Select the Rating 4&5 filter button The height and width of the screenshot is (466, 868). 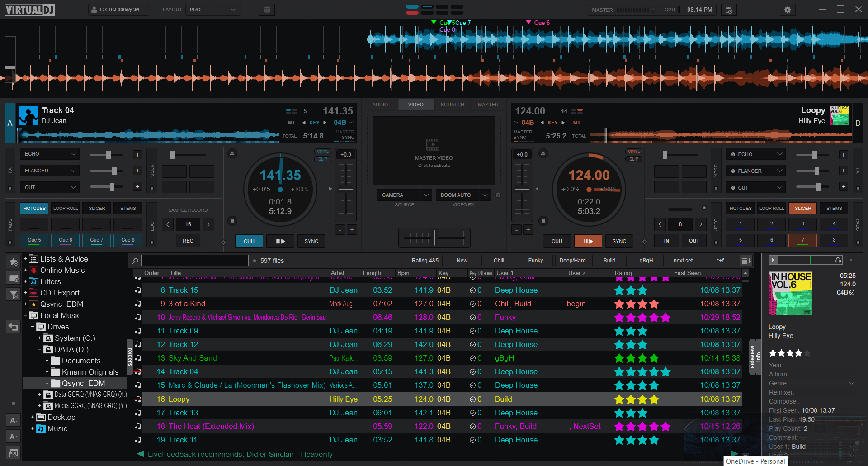tap(425, 261)
